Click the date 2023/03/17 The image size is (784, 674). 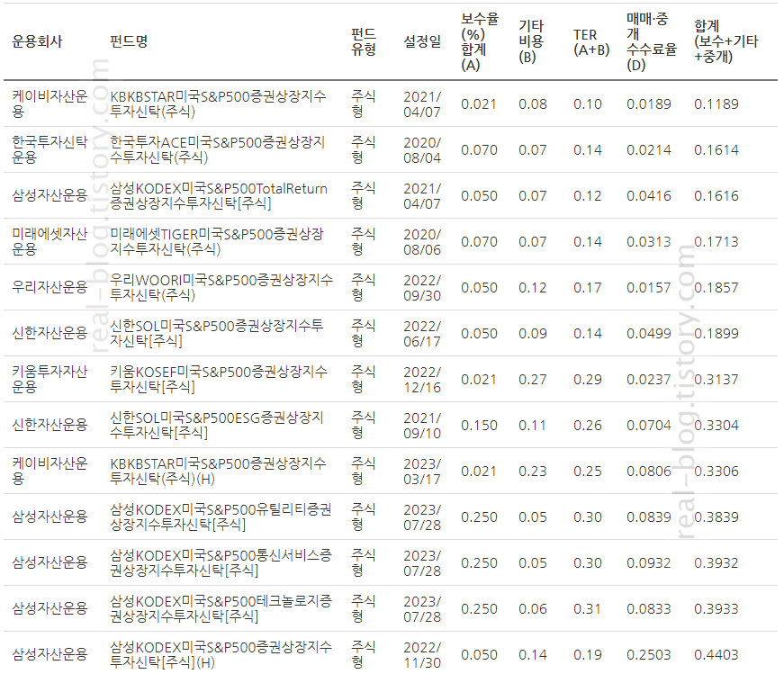pos(422,472)
